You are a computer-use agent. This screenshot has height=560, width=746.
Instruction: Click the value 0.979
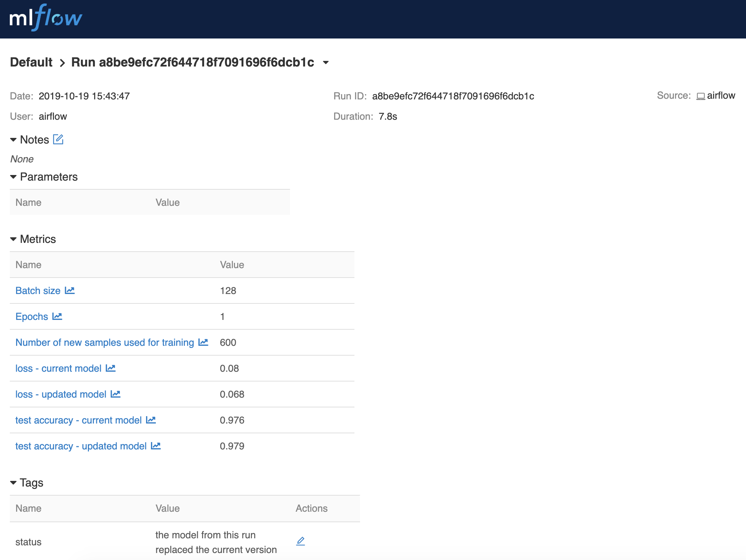[232, 446]
